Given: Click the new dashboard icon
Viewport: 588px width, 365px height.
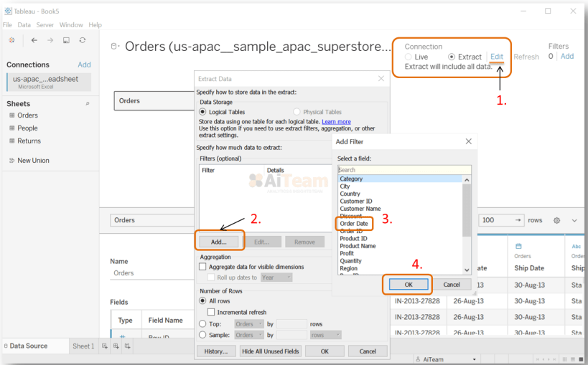Looking at the screenshot, I should (116, 346).
